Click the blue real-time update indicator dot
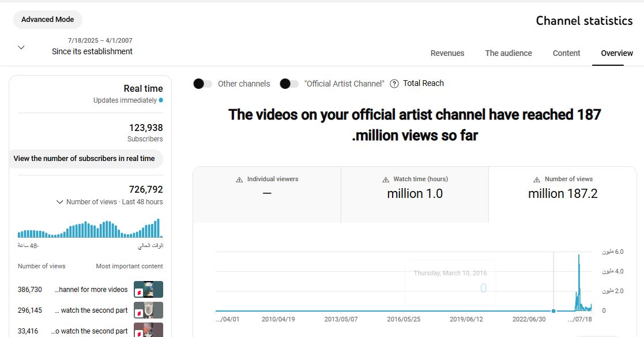 click(x=161, y=100)
